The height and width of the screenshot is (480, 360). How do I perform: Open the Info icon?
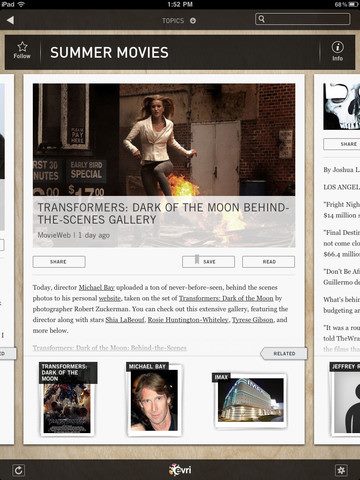point(337,51)
